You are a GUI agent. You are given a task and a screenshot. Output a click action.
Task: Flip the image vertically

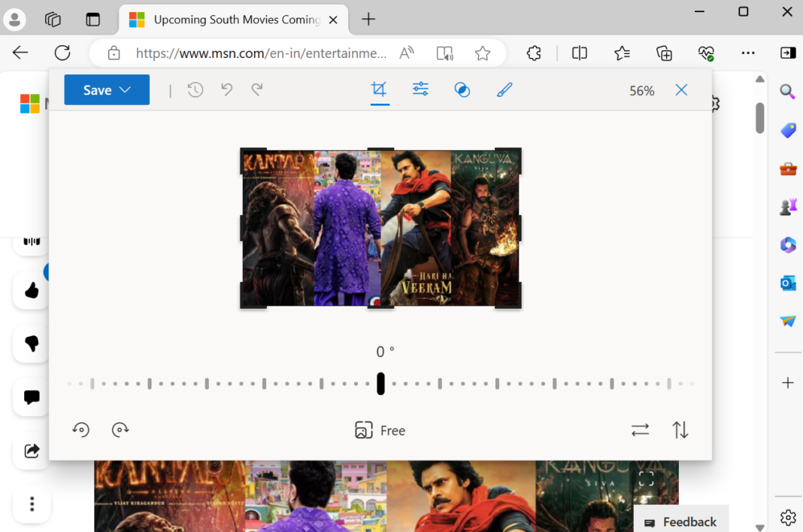click(x=680, y=430)
